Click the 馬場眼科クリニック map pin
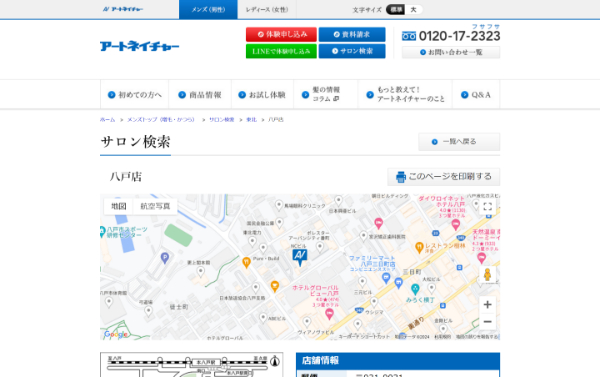The height and width of the screenshot is (377, 600). [x=279, y=205]
